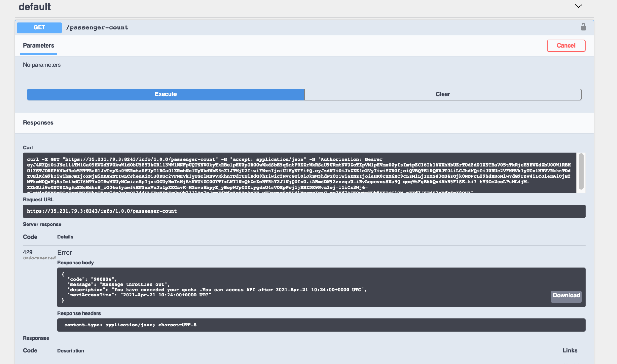
Task: Download the response body
Action: pos(566,296)
